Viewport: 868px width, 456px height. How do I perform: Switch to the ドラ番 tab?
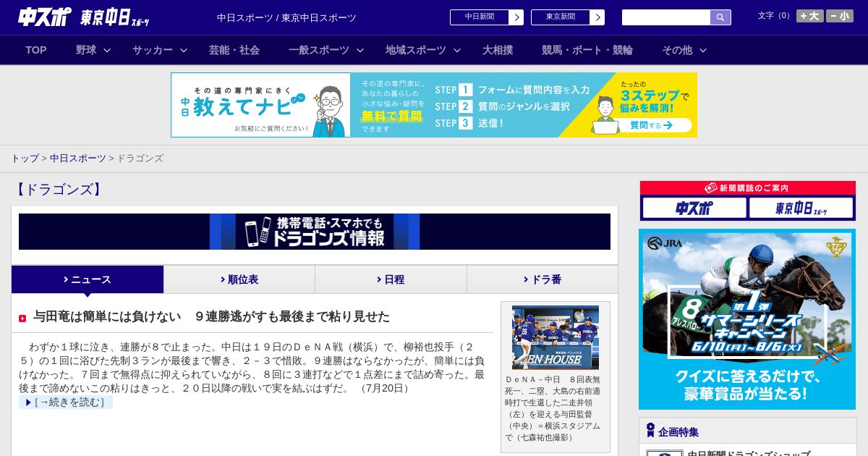[542, 279]
